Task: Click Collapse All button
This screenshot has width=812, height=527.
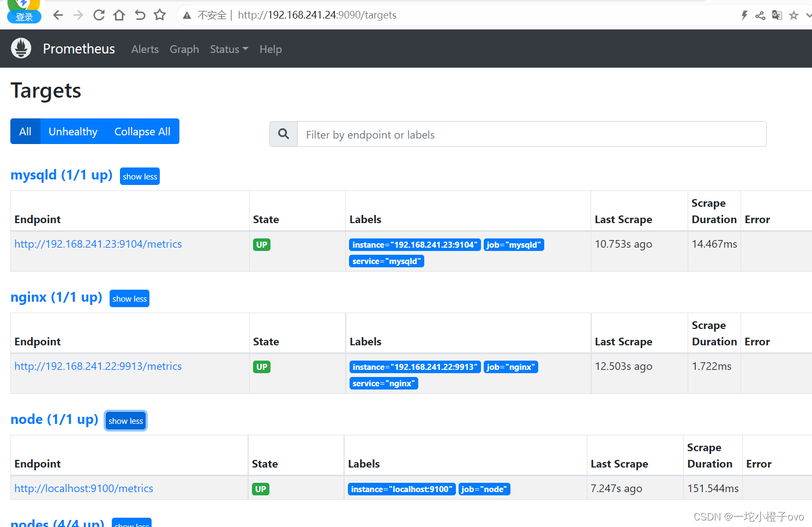Action: point(142,131)
